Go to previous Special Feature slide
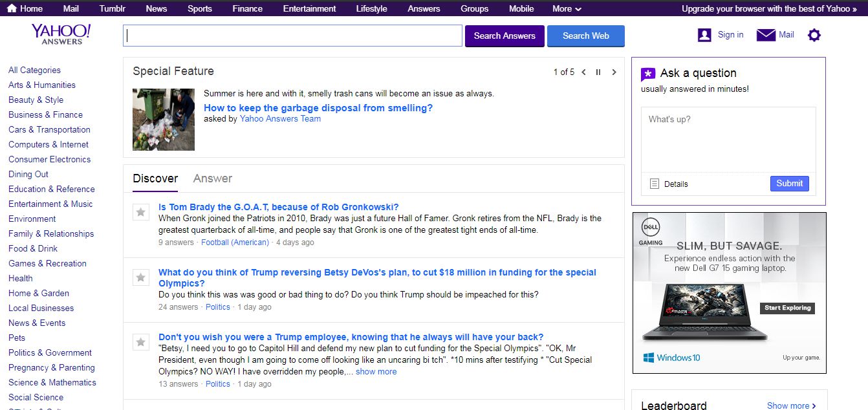The height and width of the screenshot is (410, 868). [x=583, y=72]
